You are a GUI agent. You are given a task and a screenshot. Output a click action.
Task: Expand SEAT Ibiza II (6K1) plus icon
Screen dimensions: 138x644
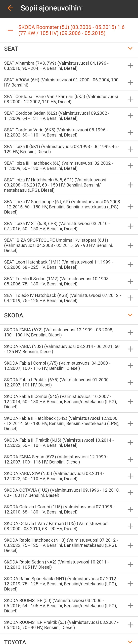130,149
